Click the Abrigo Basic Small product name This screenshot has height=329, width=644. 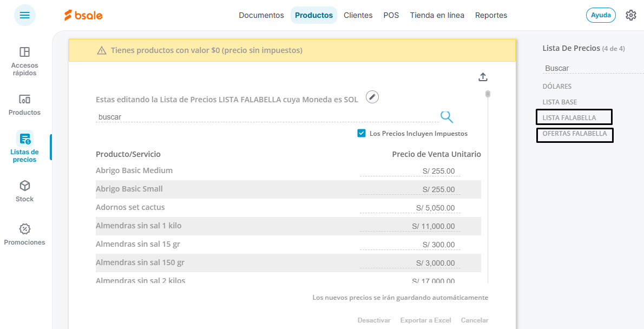click(129, 189)
